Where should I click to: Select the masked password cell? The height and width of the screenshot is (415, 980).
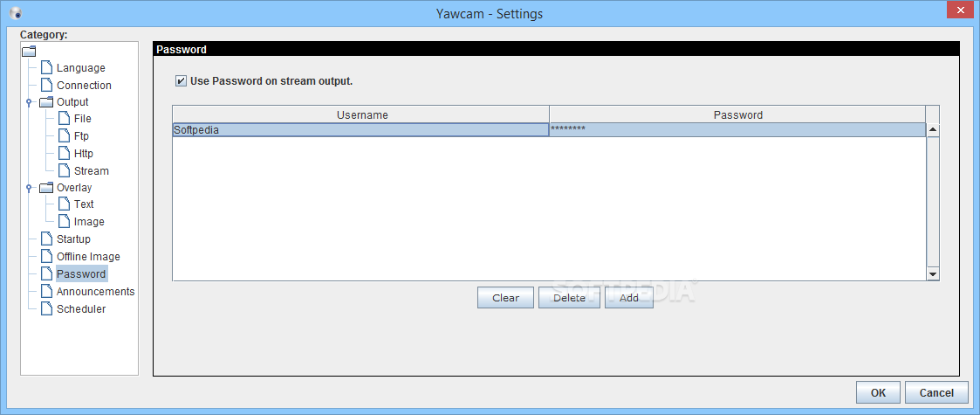[x=737, y=130]
